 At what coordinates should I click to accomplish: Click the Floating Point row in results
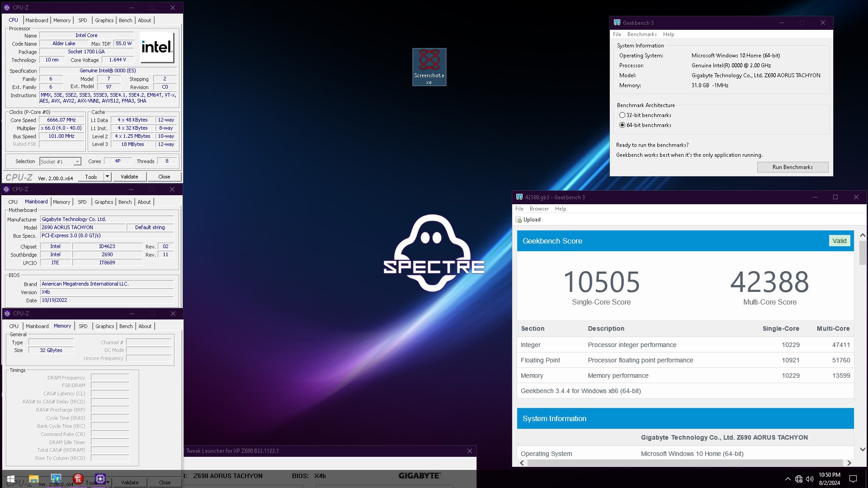click(x=685, y=360)
